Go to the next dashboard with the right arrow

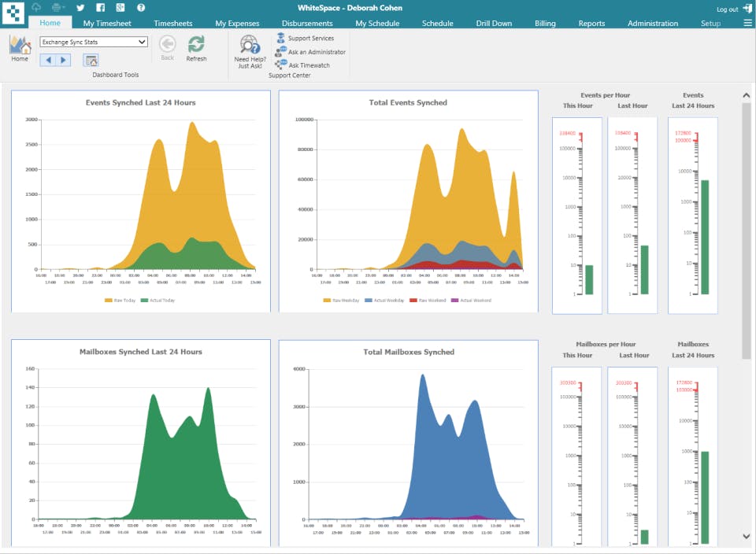tap(63, 61)
